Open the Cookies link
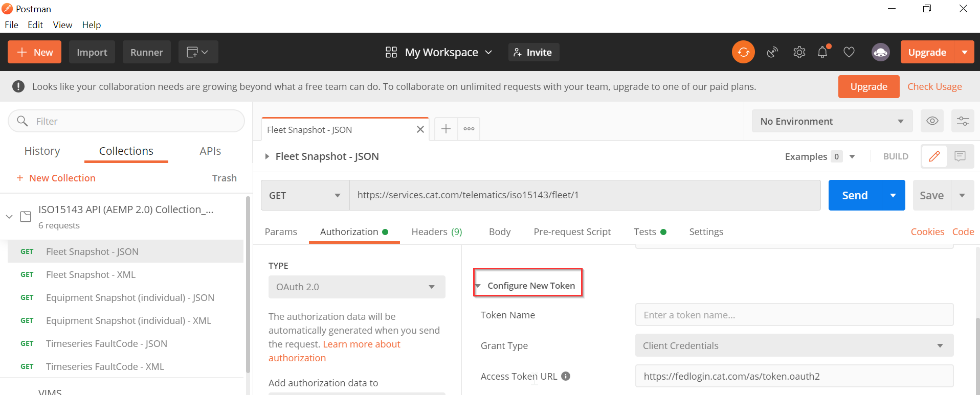 pos(927,231)
